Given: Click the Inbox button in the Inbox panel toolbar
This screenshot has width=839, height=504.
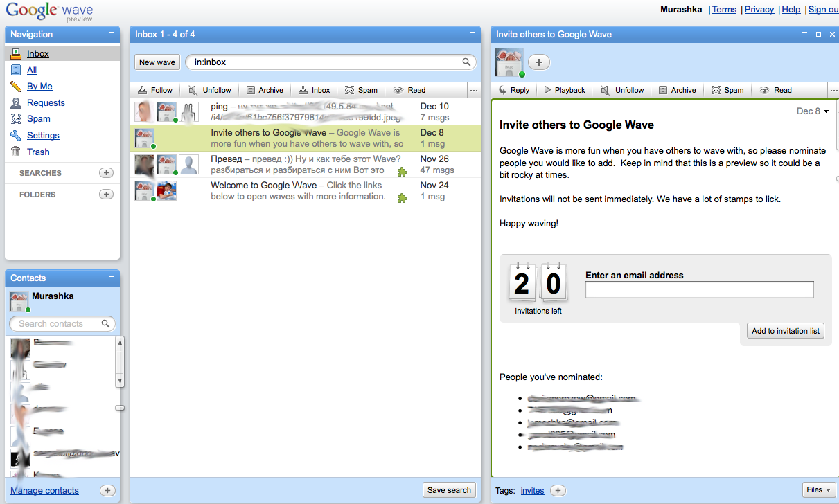Looking at the screenshot, I should pyautogui.click(x=314, y=90).
